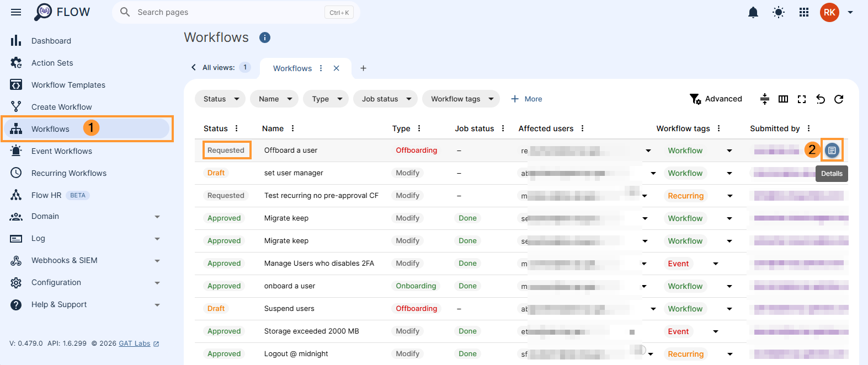868x365 pixels.
Task: Expand tags dropdown for set user manager row
Action: point(729,173)
